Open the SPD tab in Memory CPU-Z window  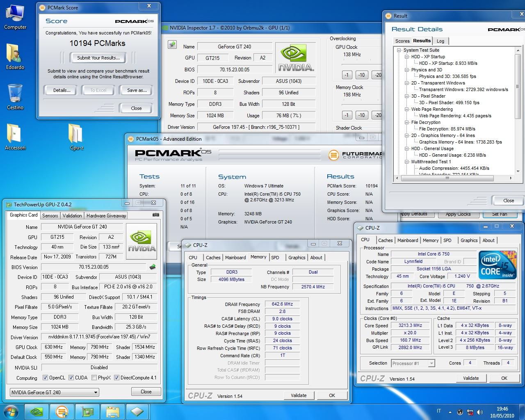(x=275, y=258)
